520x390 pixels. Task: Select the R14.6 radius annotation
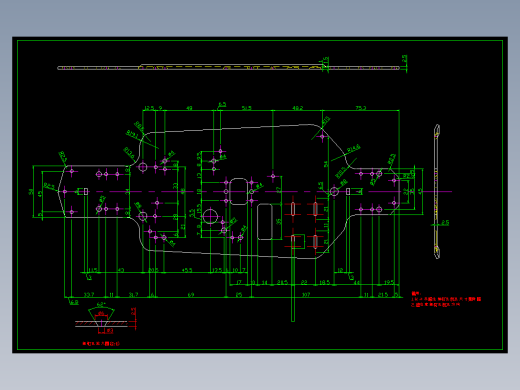coord(353,149)
